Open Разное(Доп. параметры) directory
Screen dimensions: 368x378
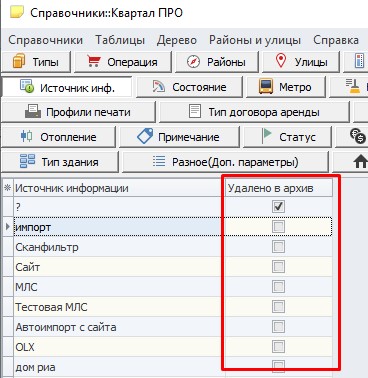(225, 162)
